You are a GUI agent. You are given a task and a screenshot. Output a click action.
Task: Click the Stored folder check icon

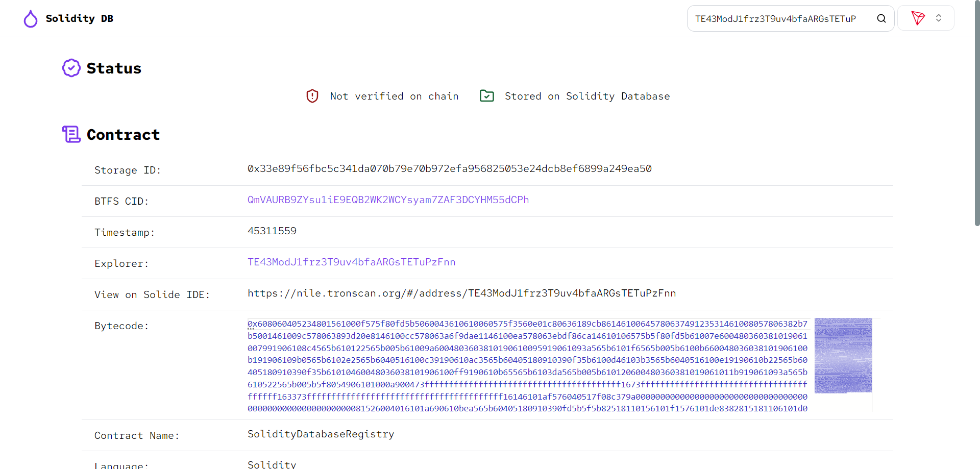[487, 96]
